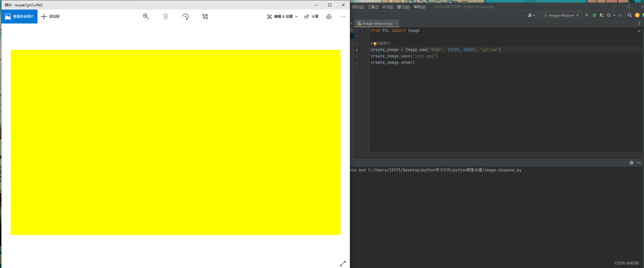
Task: Open the profiler dropdown arrow
Action: tap(615, 15)
